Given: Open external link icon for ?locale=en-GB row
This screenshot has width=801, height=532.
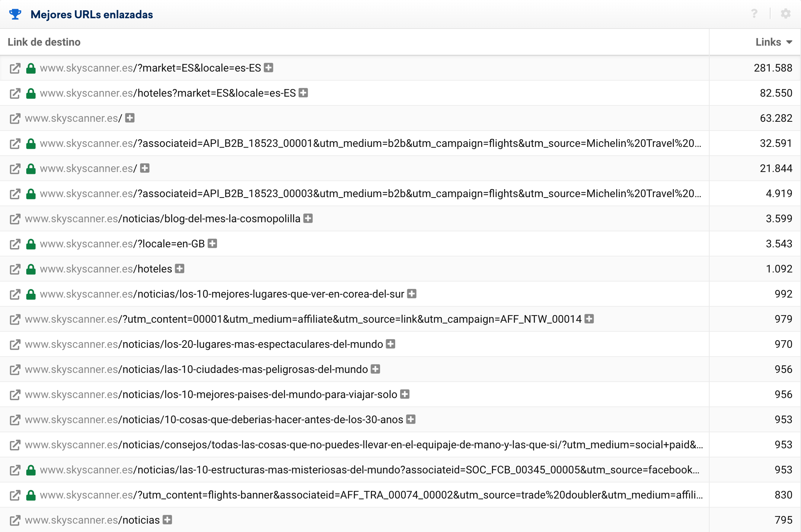Looking at the screenshot, I should coord(15,244).
